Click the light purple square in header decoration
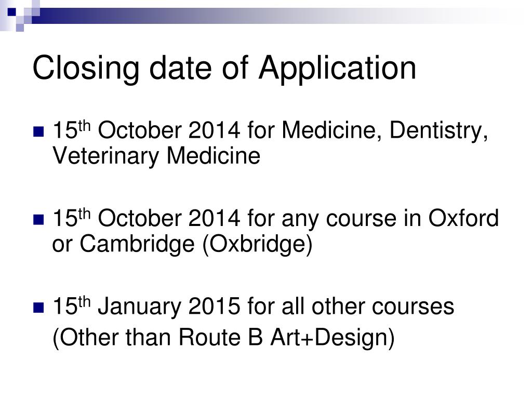This screenshot has width=532, height=399. [20, 28]
